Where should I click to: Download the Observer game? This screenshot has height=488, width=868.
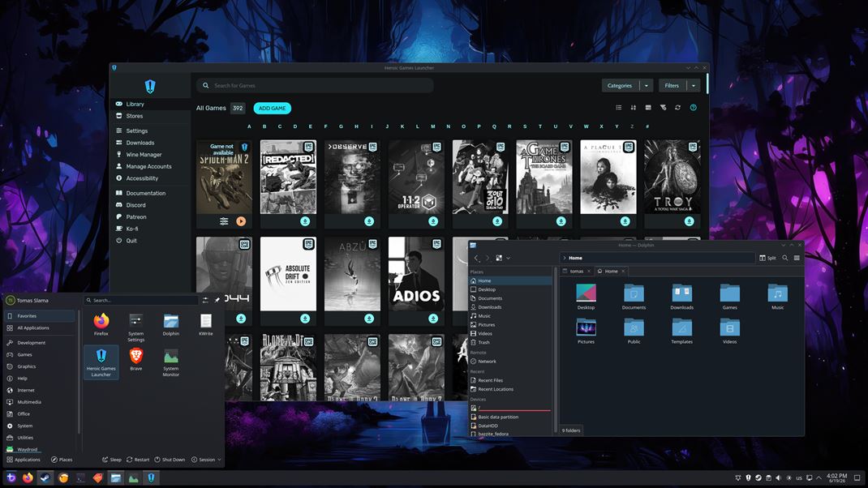tap(369, 221)
